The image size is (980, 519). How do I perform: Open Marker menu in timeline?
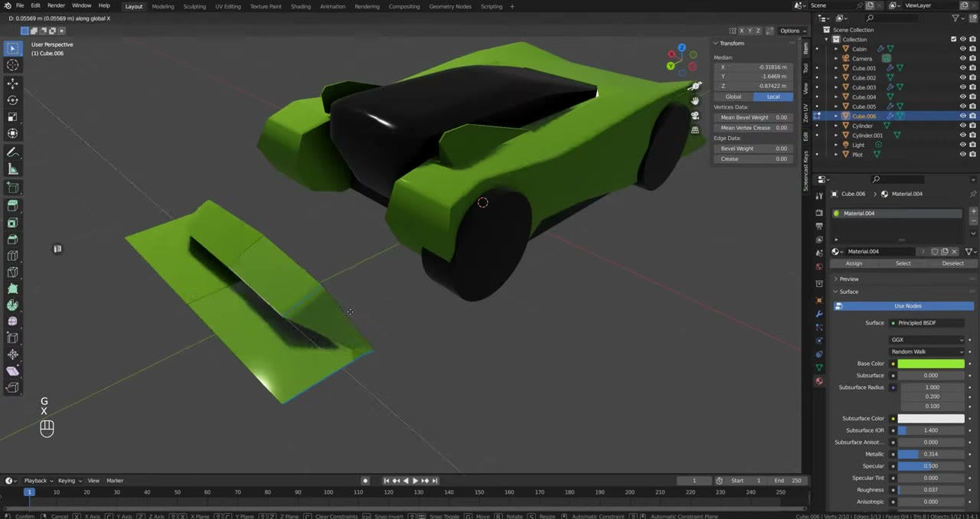115,481
